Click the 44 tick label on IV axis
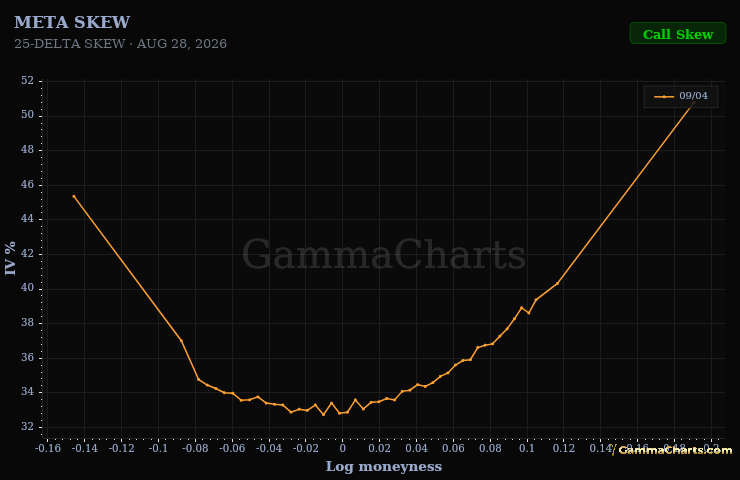 27,219
